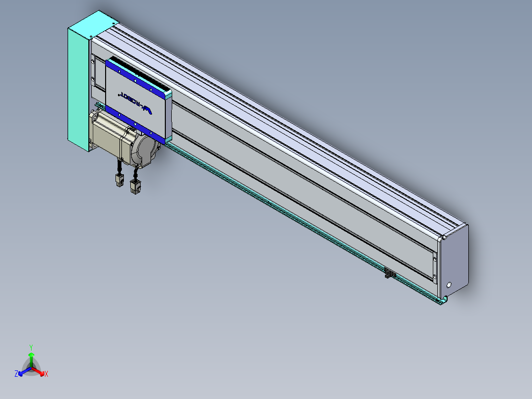Select the black sensor under the rail
Screen dimensions: 532x399
point(390,273)
